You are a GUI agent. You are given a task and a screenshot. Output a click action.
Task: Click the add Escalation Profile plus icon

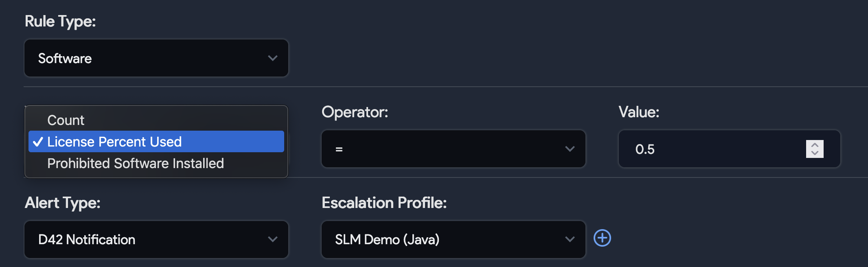[602, 239]
